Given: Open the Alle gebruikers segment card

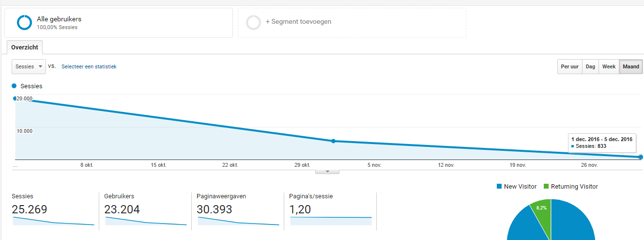Looking at the screenshot, I should pyautogui.click(x=119, y=23).
